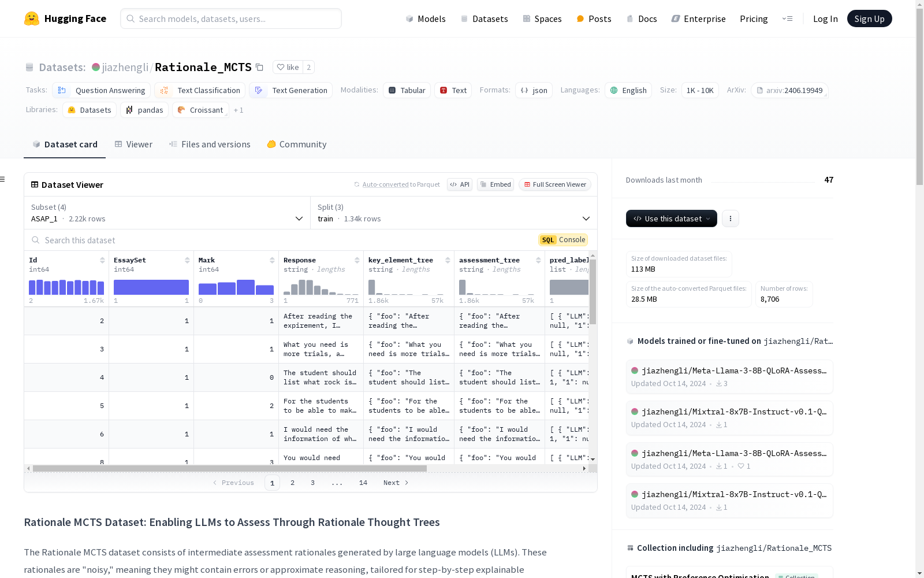The width and height of the screenshot is (924, 578).
Task: Like the Rationale_MCTS dataset
Action: click(288, 67)
